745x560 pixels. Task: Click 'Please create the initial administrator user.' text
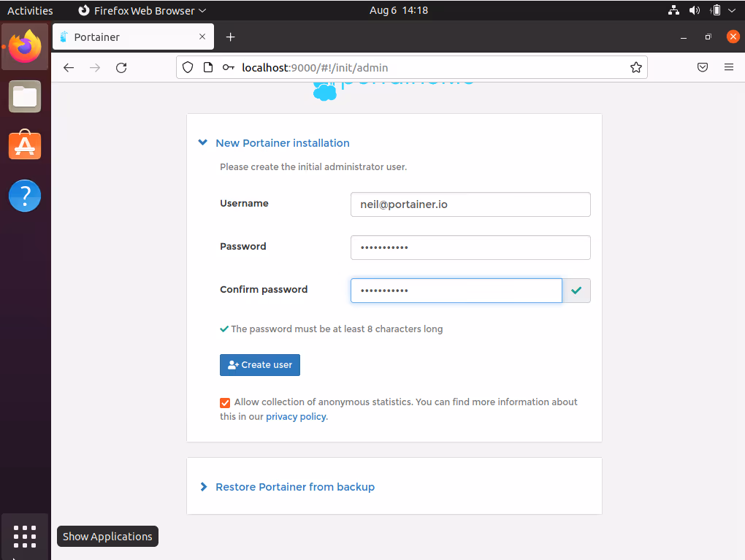(313, 166)
